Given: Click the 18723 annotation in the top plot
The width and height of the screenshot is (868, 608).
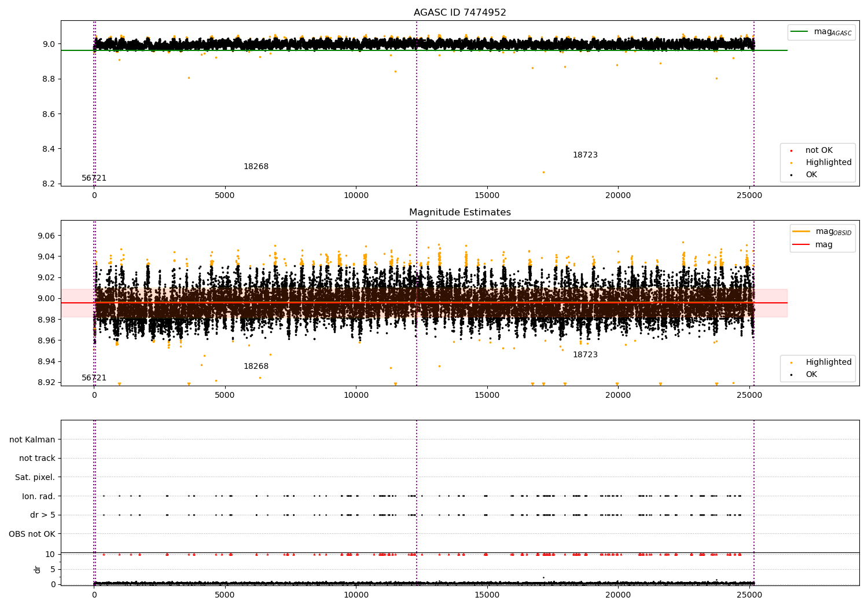Looking at the screenshot, I should (585, 155).
